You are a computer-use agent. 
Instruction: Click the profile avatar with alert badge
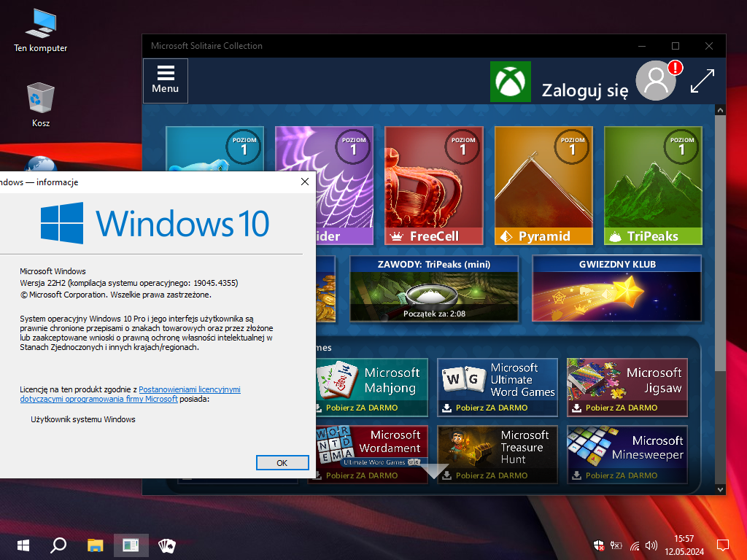(657, 80)
